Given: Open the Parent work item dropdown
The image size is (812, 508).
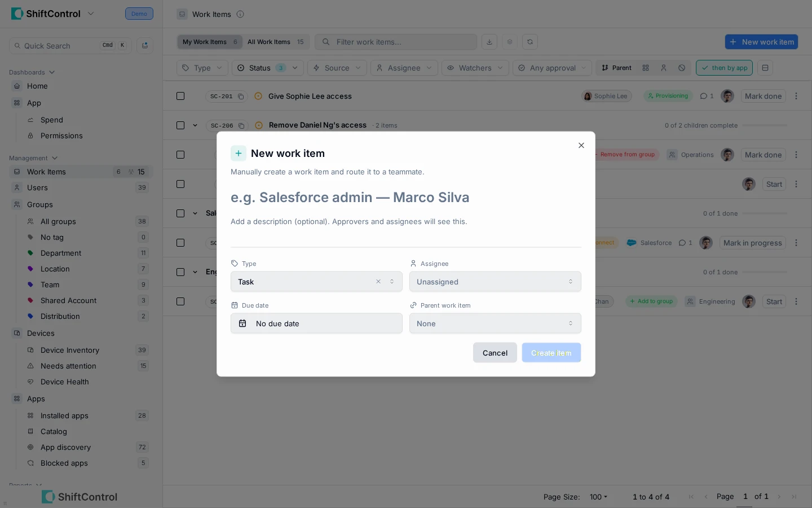Looking at the screenshot, I should [495, 323].
